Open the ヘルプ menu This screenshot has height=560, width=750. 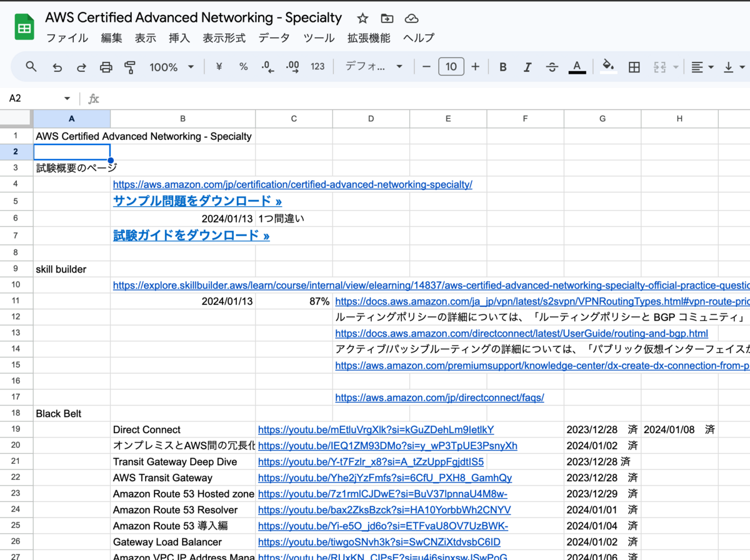[419, 38]
